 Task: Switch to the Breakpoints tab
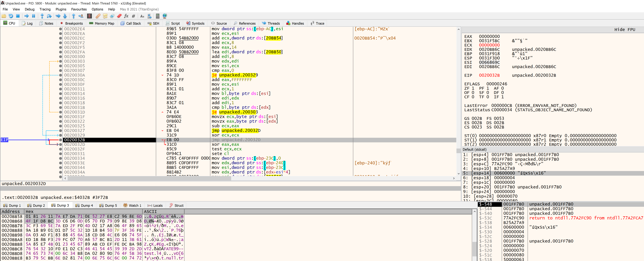pos(71,24)
